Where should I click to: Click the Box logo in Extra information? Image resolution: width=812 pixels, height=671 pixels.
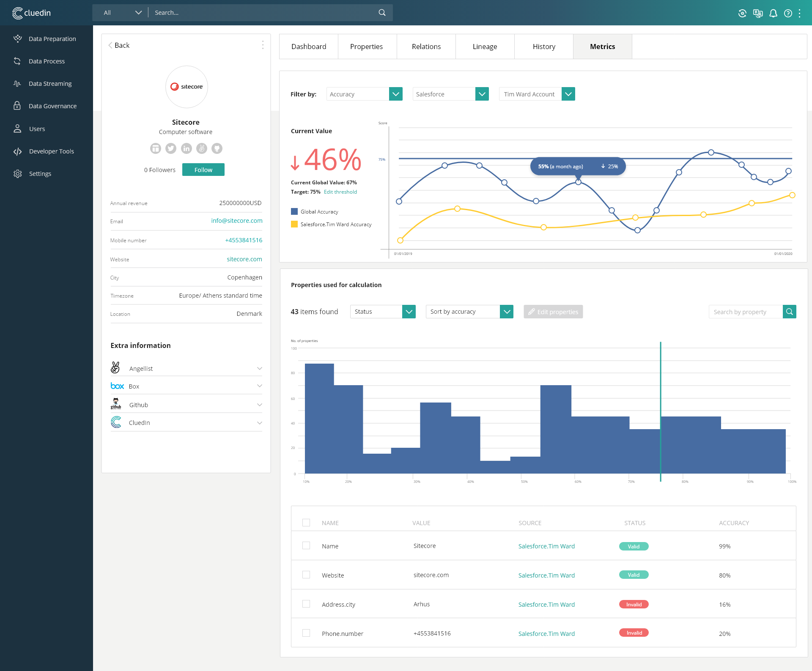pyautogui.click(x=117, y=386)
